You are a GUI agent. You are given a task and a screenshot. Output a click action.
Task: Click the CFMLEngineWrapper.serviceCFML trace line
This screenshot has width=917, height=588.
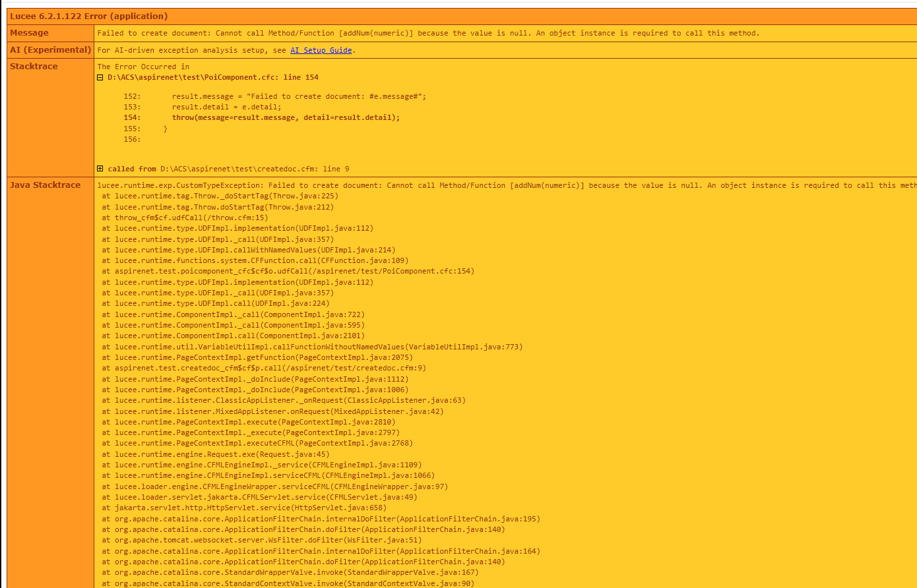[x=274, y=487]
